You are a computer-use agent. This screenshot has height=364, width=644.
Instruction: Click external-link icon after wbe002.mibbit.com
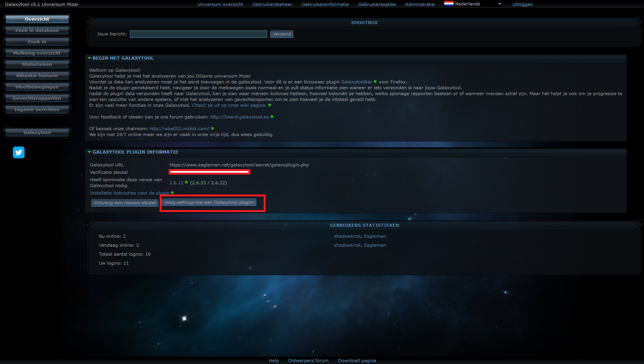pos(212,129)
